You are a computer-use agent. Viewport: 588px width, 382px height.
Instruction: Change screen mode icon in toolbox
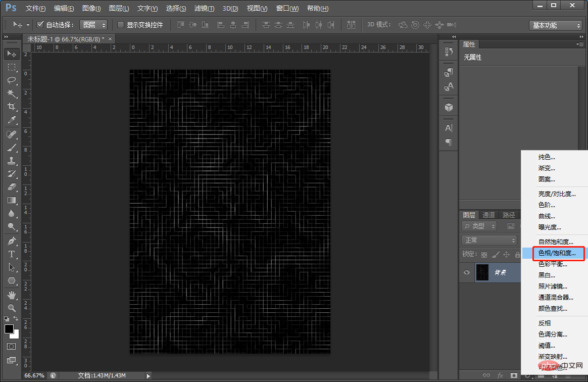pos(12,360)
